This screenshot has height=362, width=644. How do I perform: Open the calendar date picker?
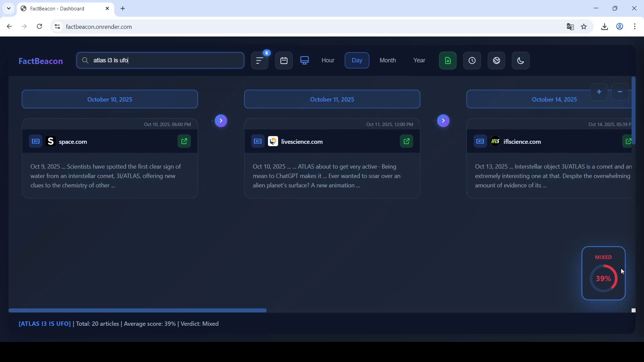pyautogui.click(x=284, y=61)
